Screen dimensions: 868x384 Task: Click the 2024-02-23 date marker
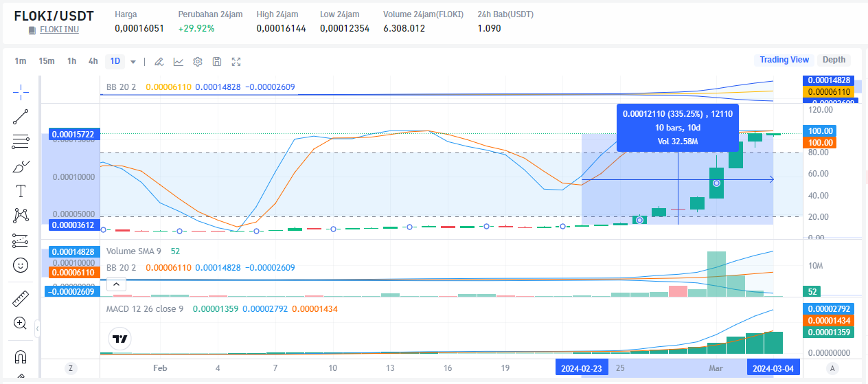click(x=582, y=369)
